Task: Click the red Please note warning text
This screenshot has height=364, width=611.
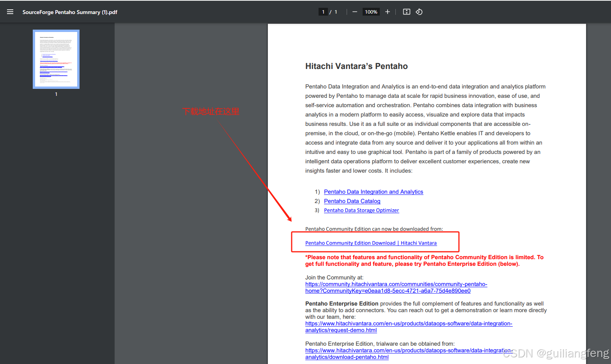Action: [424, 261]
